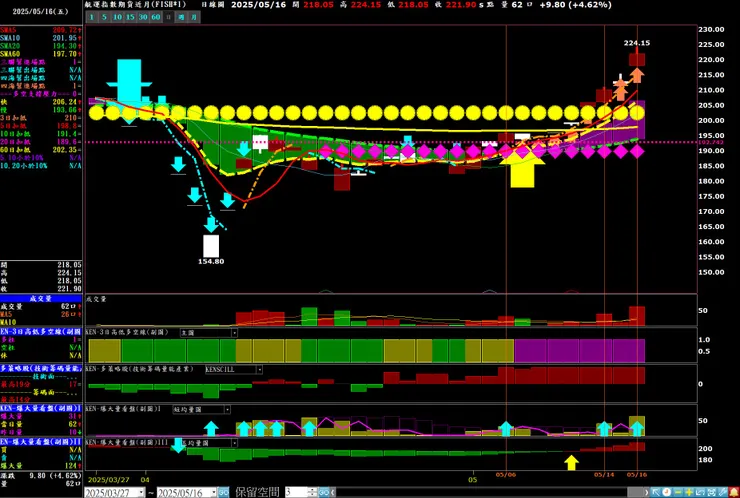Click the left arrow of horizontal scrollbar
The width and height of the screenshot is (740, 498).
[x=333, y=492]
